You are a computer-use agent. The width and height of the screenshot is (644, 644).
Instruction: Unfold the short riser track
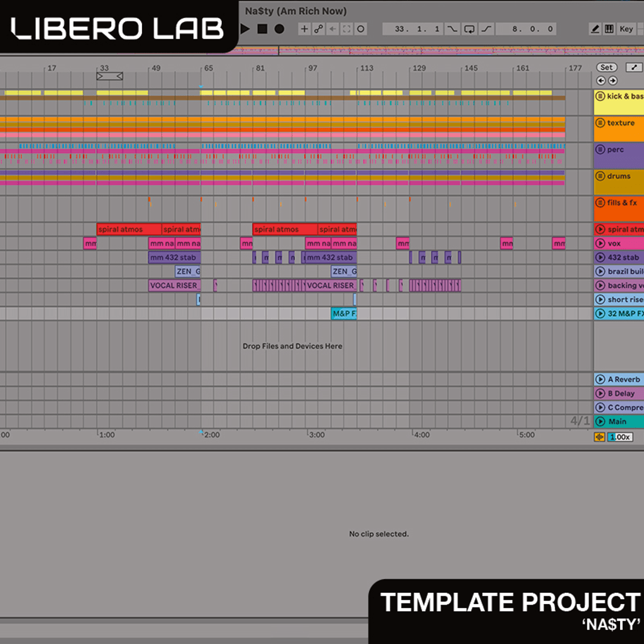[600, 299]
